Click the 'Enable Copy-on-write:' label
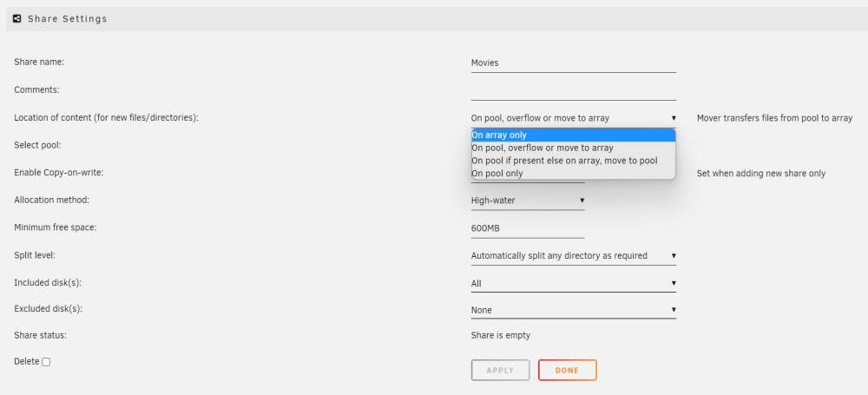 59,172
